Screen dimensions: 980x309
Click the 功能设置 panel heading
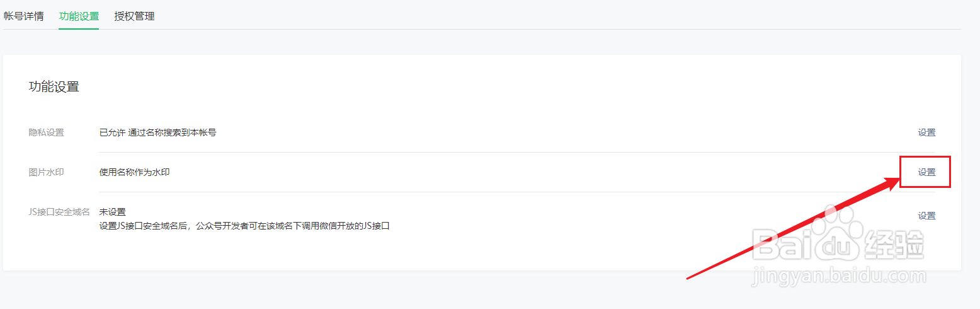coord(54,87)
